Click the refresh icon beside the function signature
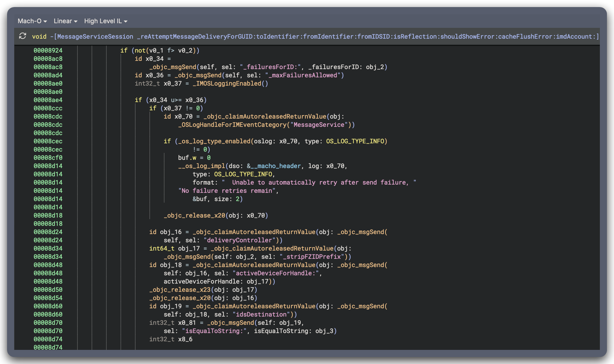 tap(23, 36)
